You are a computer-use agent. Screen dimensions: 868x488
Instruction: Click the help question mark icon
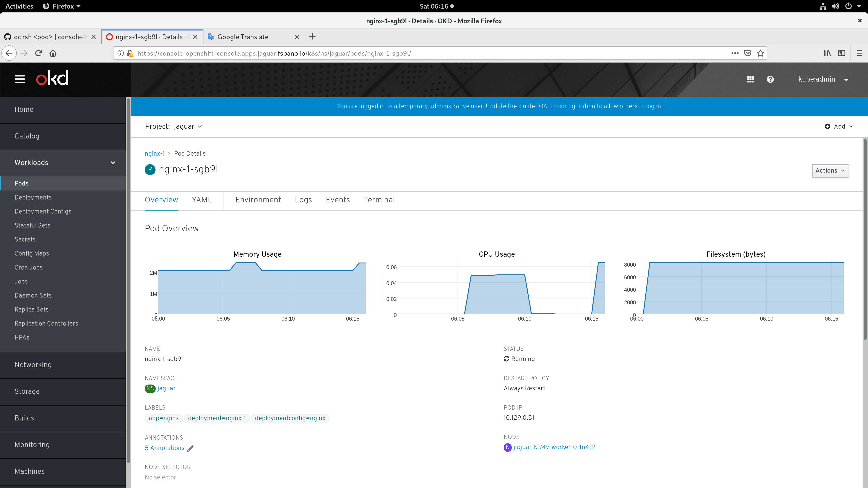click(x=771, y=79)
